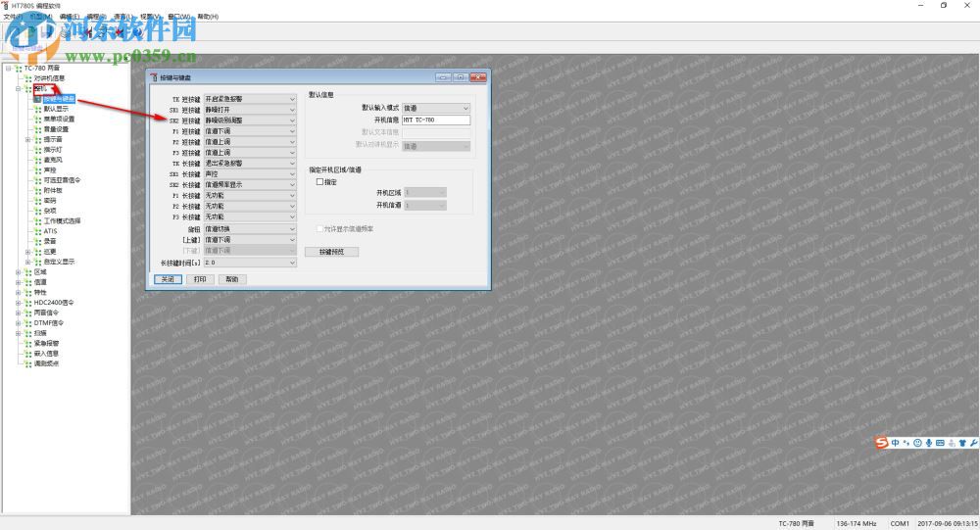Open Sogou emoji smiley icon
The width and height of the screenshot is (980, 530).
pos(917,443)
